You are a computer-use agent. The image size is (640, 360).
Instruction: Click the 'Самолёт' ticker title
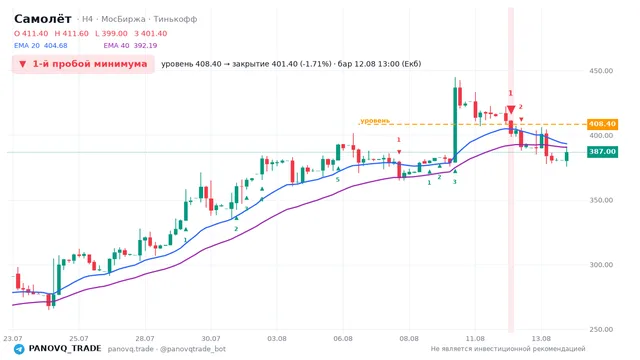[x=43, y=19]
